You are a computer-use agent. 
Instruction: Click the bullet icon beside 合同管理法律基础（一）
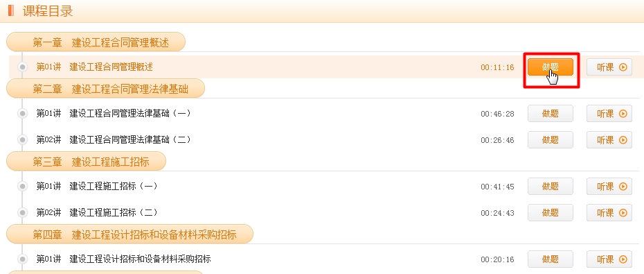pos(23,114)
